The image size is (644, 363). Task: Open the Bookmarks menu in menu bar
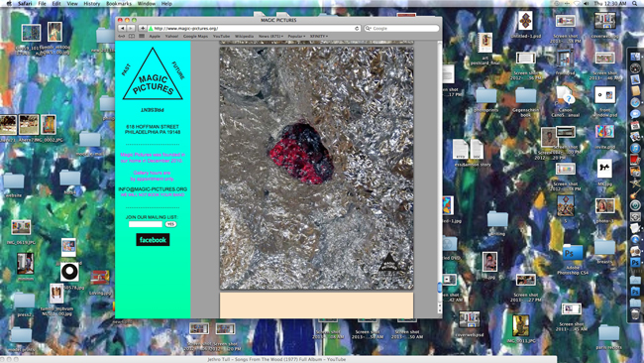(x=119, y=3)
